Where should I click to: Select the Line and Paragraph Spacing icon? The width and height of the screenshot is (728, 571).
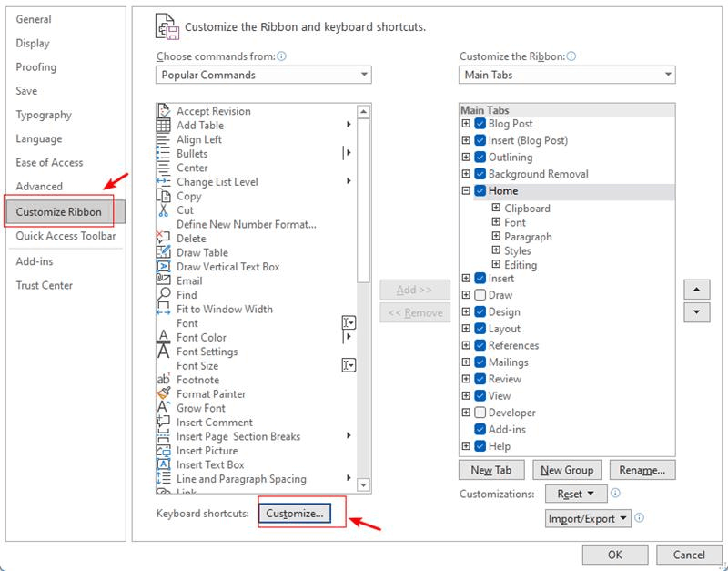[164, 479]
